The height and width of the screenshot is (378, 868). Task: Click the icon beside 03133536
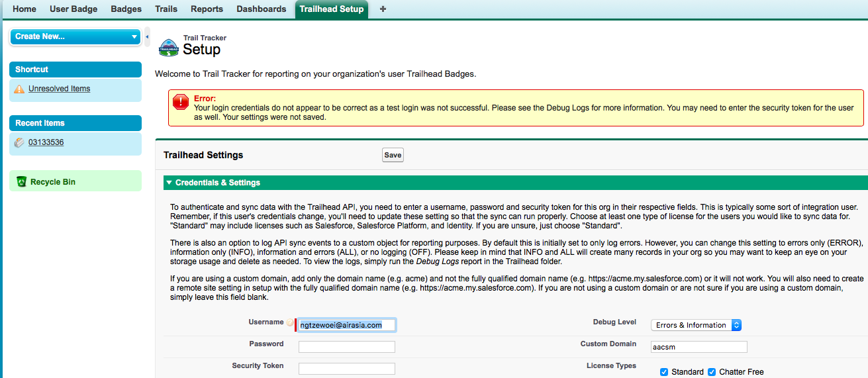tap(19, 142)
